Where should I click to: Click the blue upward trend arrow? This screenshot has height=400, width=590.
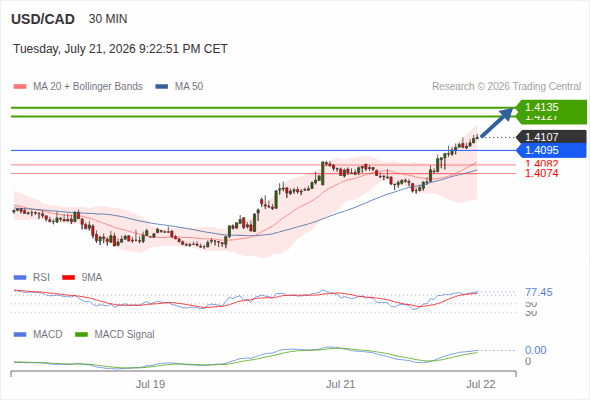(x=497, y=122)
